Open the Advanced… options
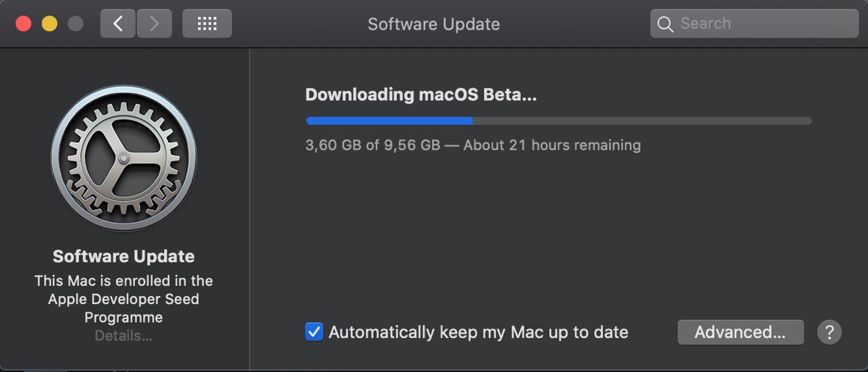 [741, 333]
